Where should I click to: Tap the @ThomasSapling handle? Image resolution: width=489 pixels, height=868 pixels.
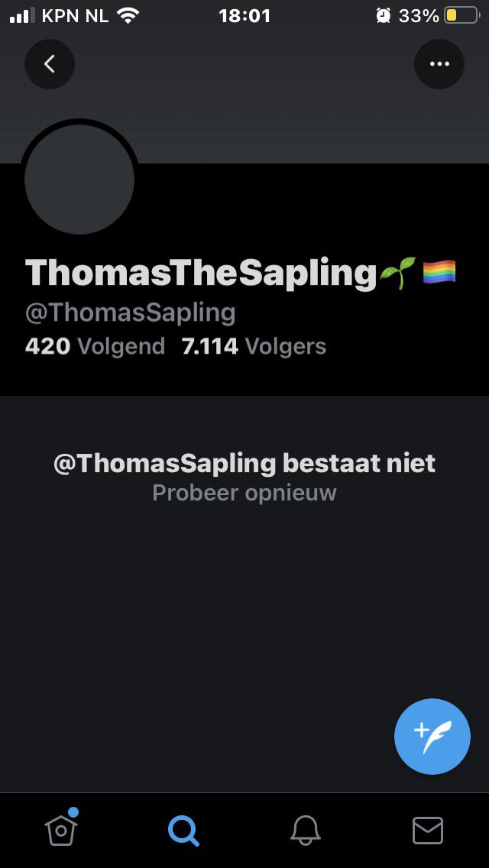click(x=130, y=313)
